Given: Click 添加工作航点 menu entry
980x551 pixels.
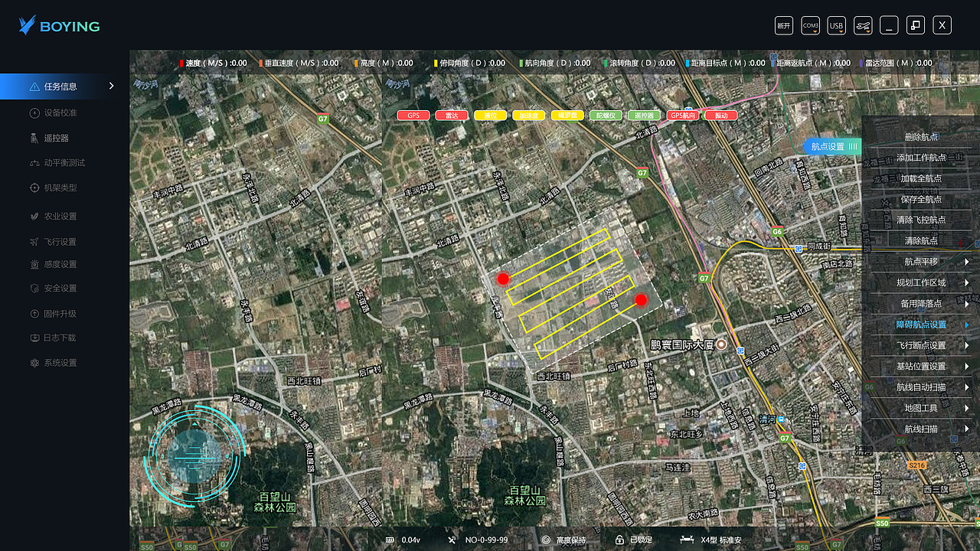Looking at the screenshot, I should coord(921,158).
